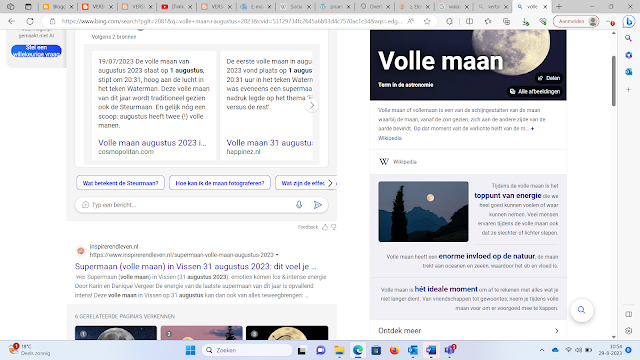Switch to the E-mail tab

pyautogui.click(x=256, y=7)
